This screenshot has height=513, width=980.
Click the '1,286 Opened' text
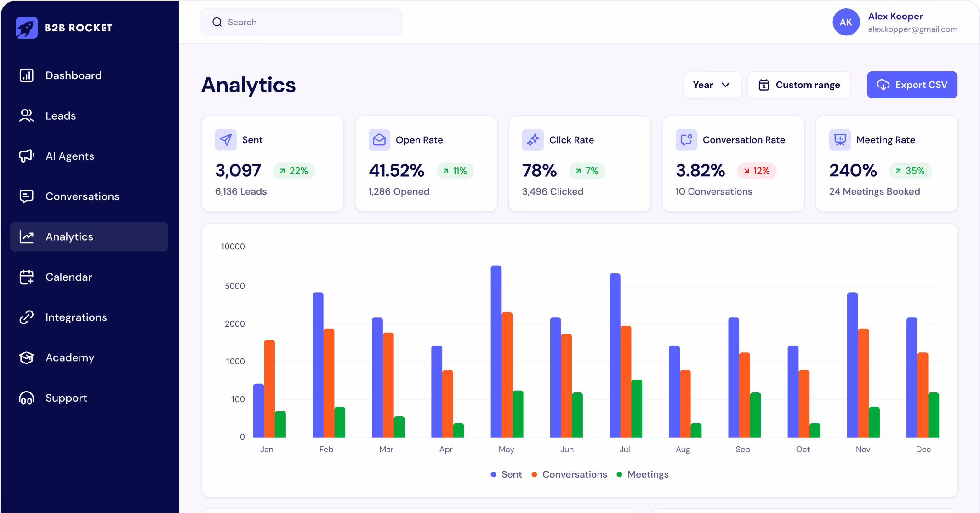tap(399, 191)
